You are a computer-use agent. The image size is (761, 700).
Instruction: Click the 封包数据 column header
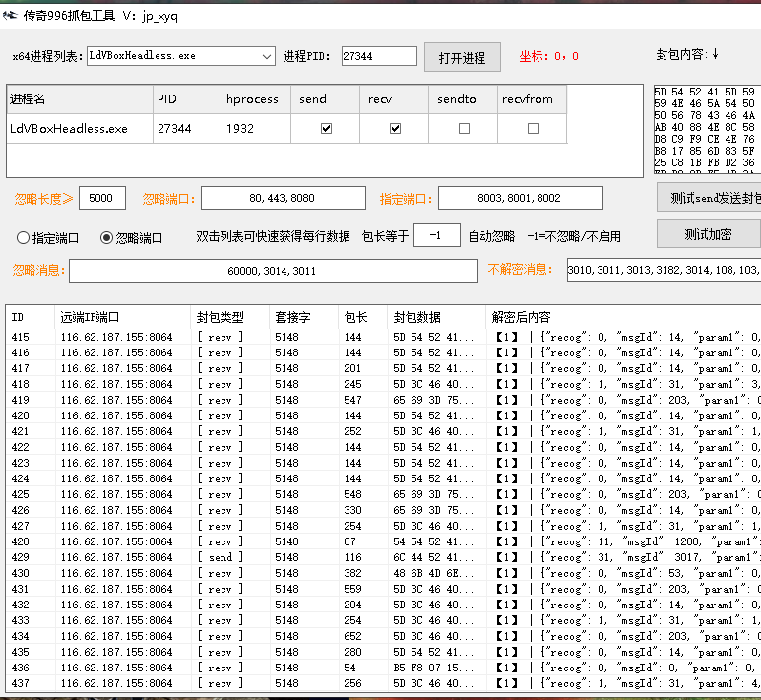coord(436,317)
